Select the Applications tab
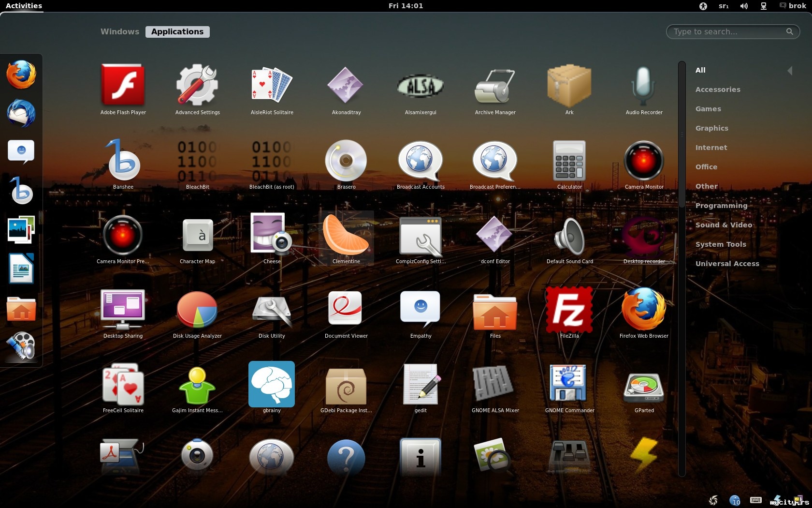 177,31
